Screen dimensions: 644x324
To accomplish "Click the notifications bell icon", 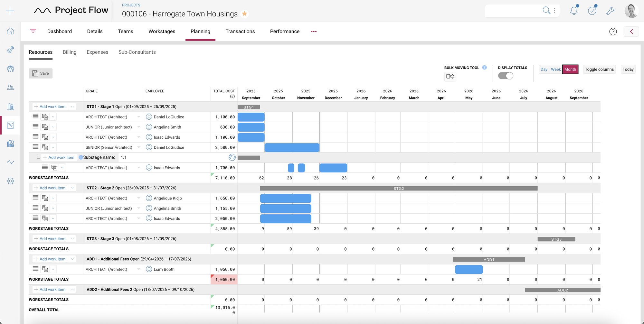I will (574, 10).
